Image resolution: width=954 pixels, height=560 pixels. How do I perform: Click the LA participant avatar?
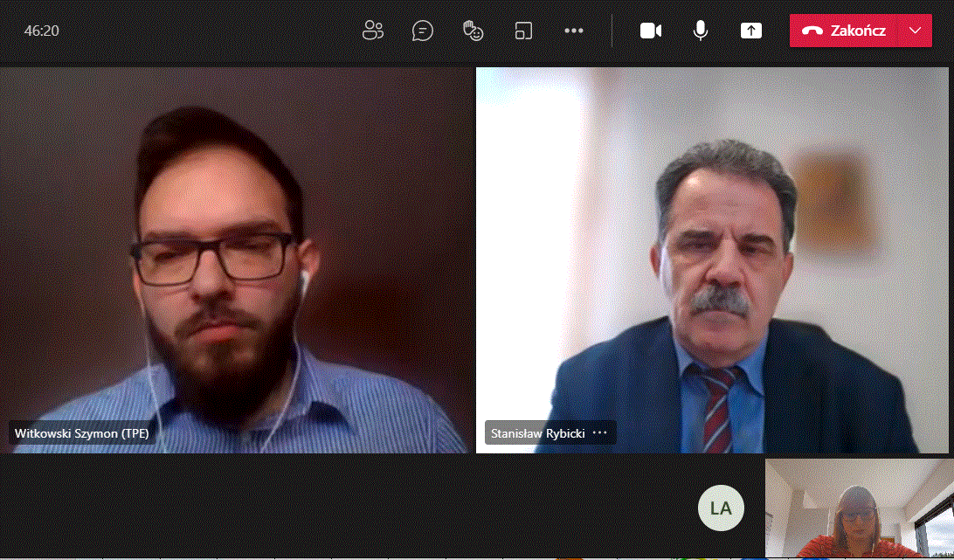(x=721, y=508)
